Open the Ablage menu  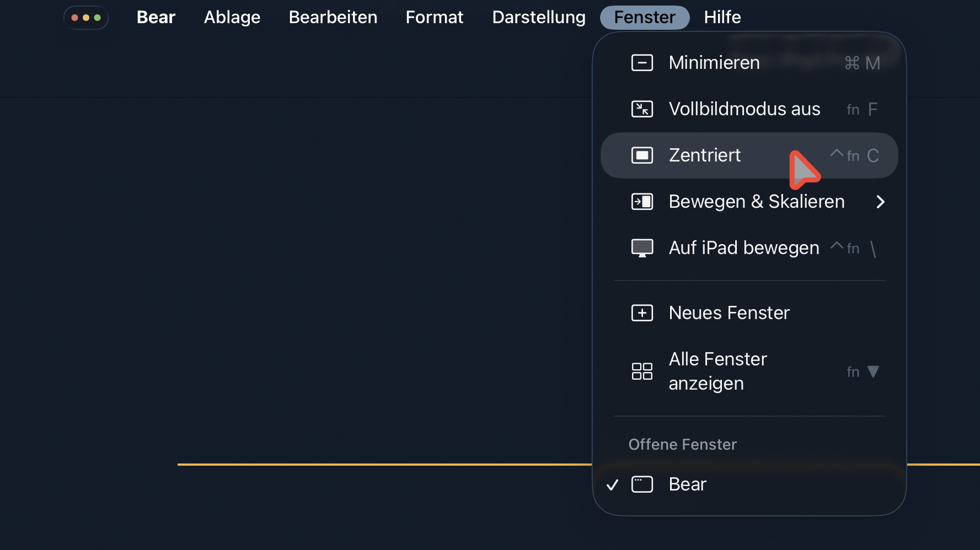(x=232, y=17)
